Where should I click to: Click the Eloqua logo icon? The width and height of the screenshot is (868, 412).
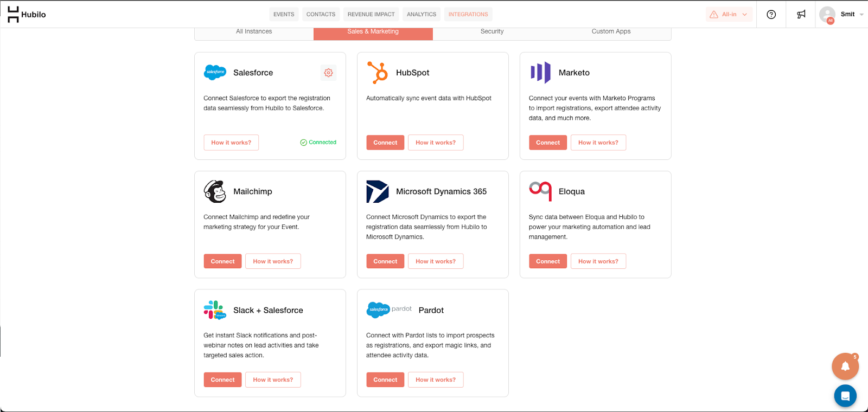(x=540, y=191)
